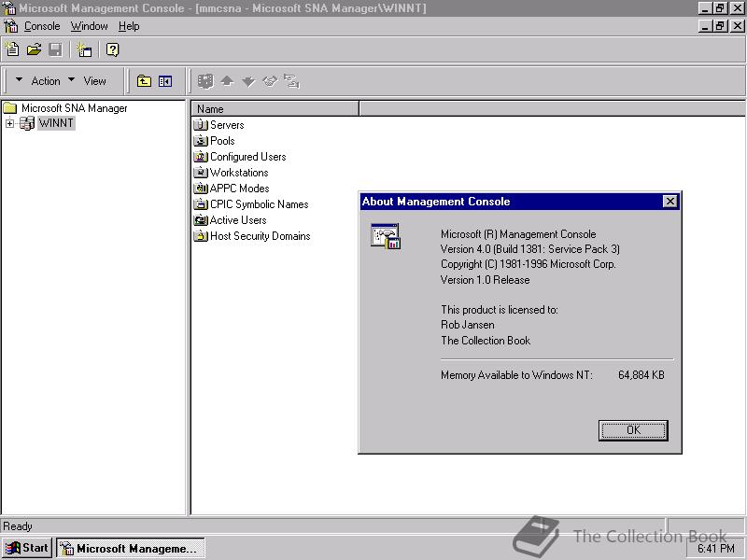Click the Name column header
The image size is (747, 560).
click(275, 109)
